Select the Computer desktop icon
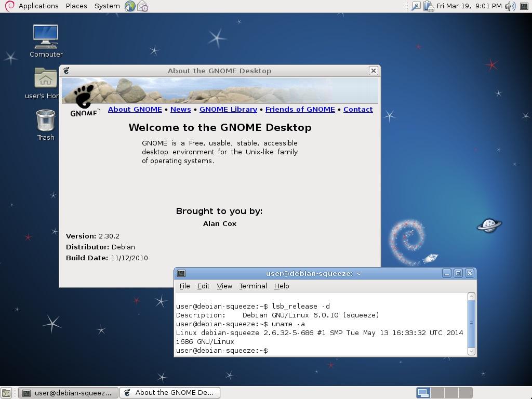532x399 pixels. (46, 41)
